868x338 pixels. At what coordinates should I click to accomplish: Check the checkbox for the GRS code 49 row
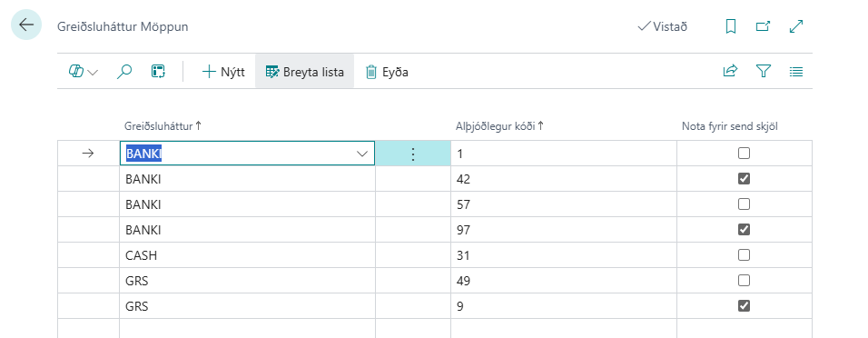(744, 280)
